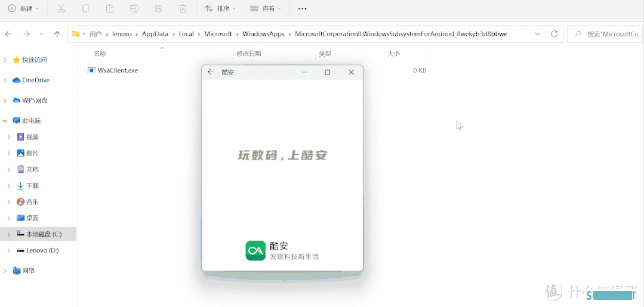This screenshot has width=644, height=307.
Task: Expand the OneDrive tree node
Action: point(5,80)
